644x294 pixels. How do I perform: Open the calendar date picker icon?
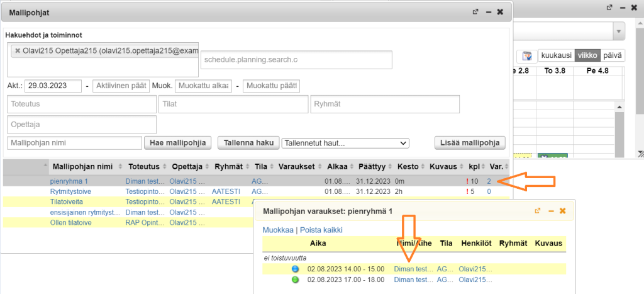click(528, 55)
